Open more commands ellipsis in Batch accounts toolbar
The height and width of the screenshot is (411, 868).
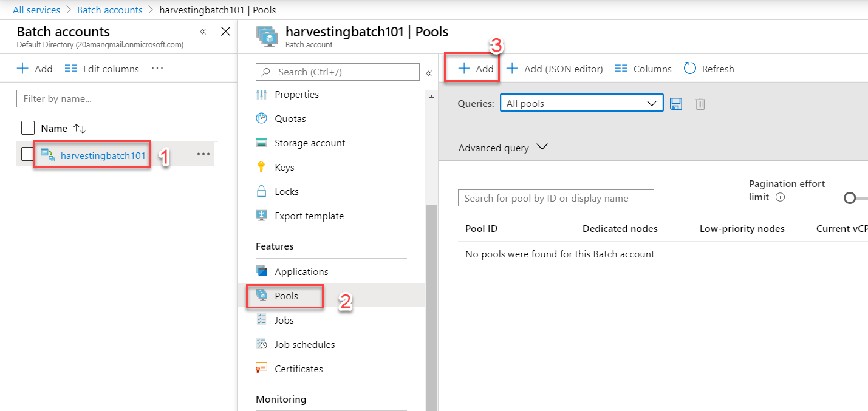pyautogui.click(x=157, y=69)
